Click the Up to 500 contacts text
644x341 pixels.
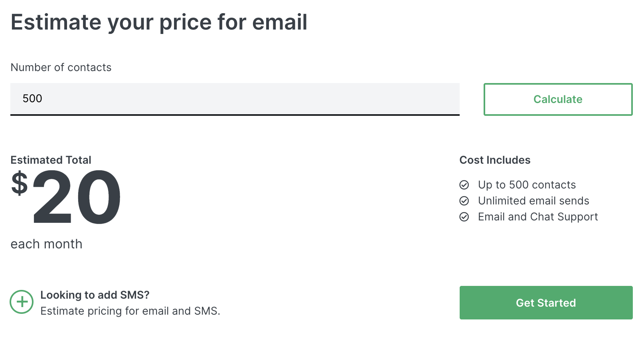click(x=527, y=185)
